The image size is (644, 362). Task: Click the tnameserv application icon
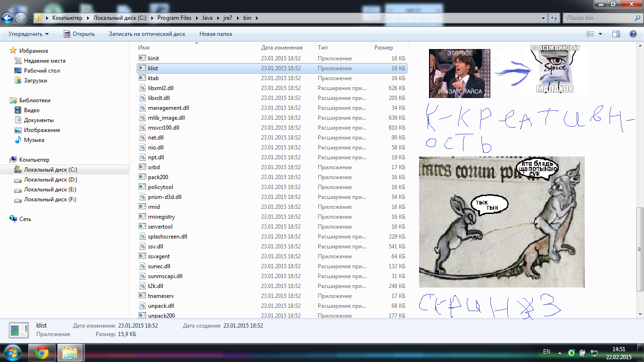pyautogui.click(x=142, y=296)
